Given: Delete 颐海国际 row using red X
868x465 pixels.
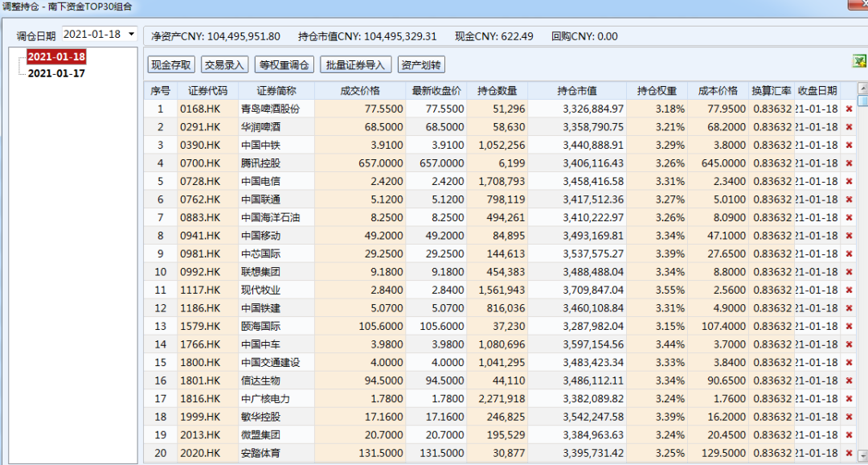Looking at the screenshot, I should coord(849,327).
